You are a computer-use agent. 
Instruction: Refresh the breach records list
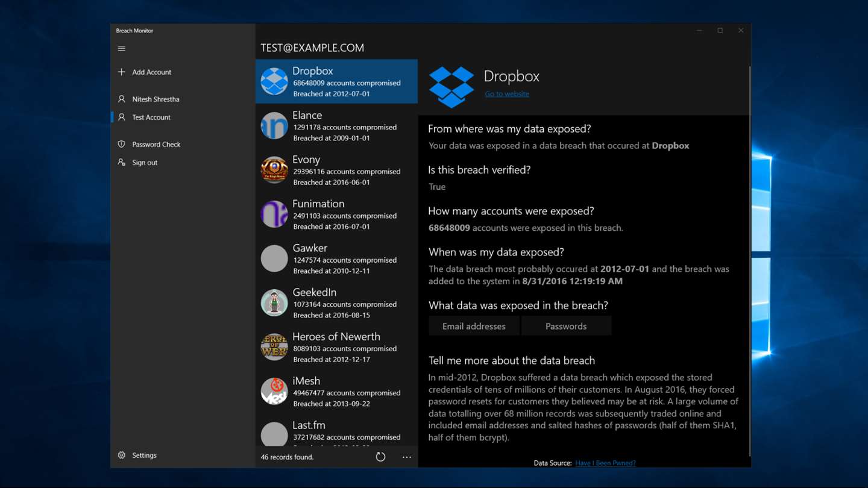click(380, 457)
